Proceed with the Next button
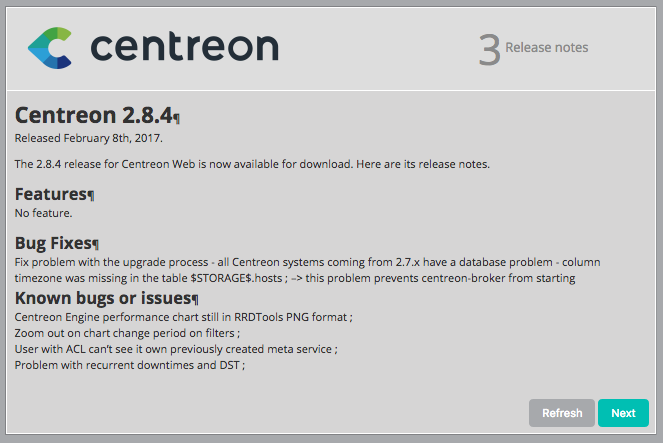 623,413
